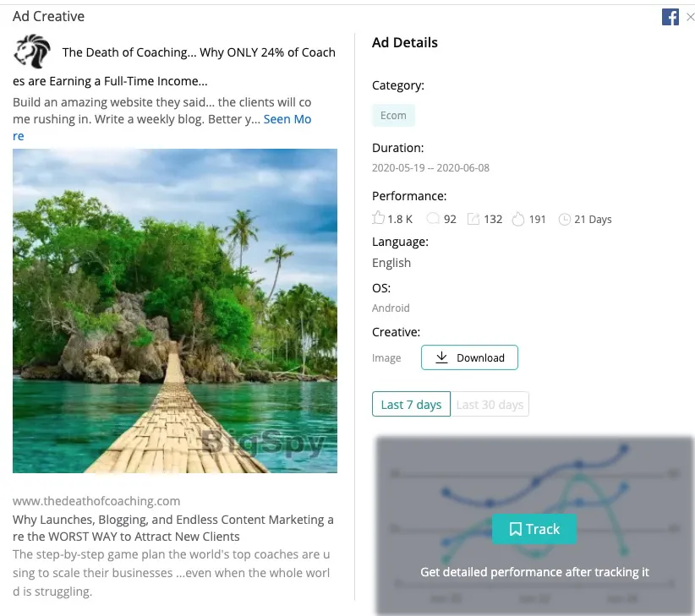Click the bookmark icon on Track
695x616 pixels.
pyautogui.click(x=515, y=530)
